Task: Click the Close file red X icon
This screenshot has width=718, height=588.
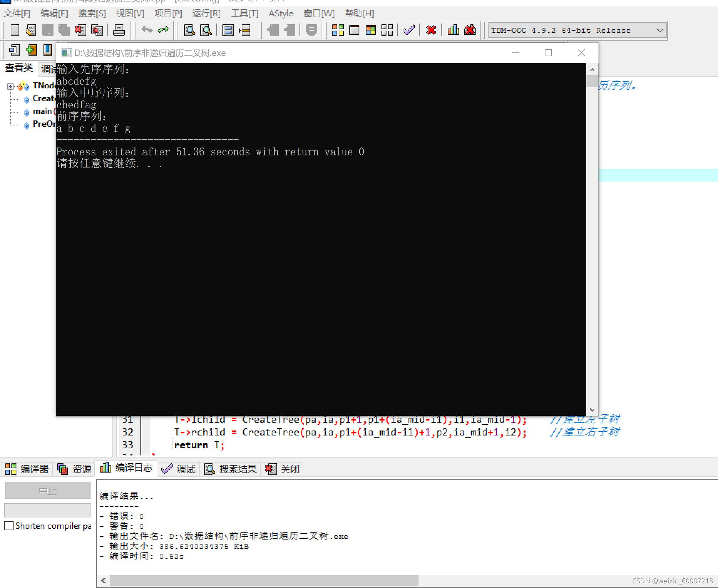Action: pos(80,30)
